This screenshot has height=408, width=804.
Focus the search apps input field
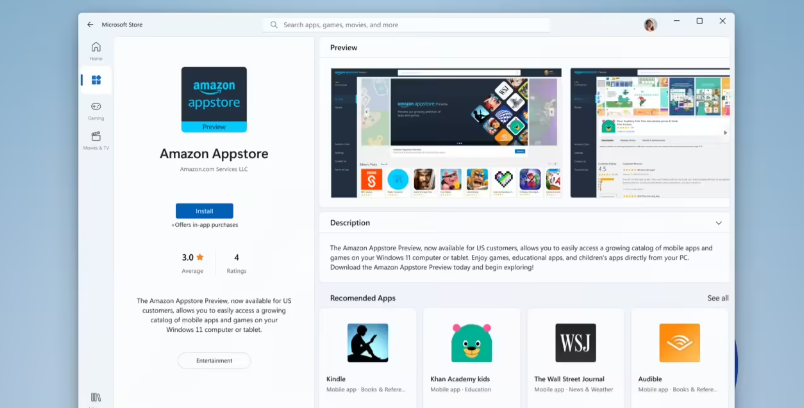[x=406, y=25]
